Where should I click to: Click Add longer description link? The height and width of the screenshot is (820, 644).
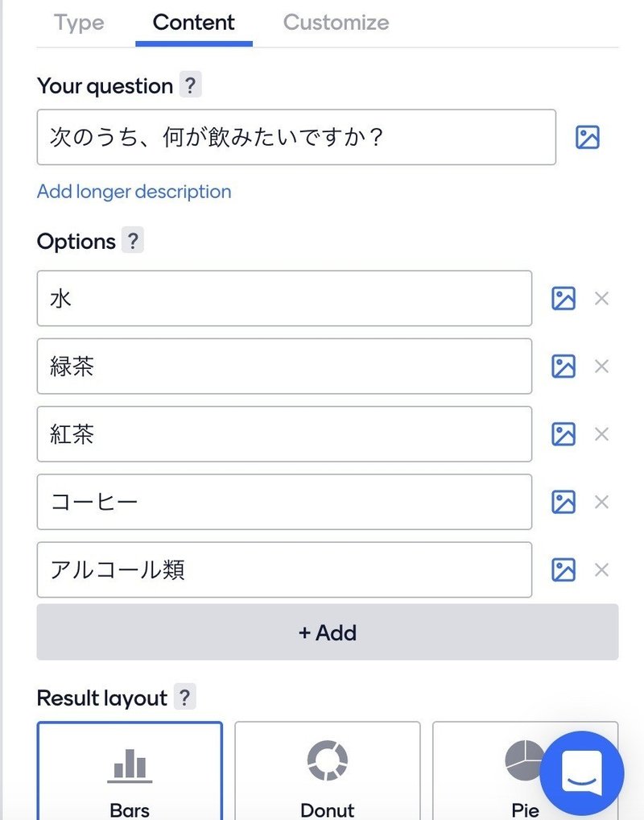pyautogui.click(x=134, y=192)
